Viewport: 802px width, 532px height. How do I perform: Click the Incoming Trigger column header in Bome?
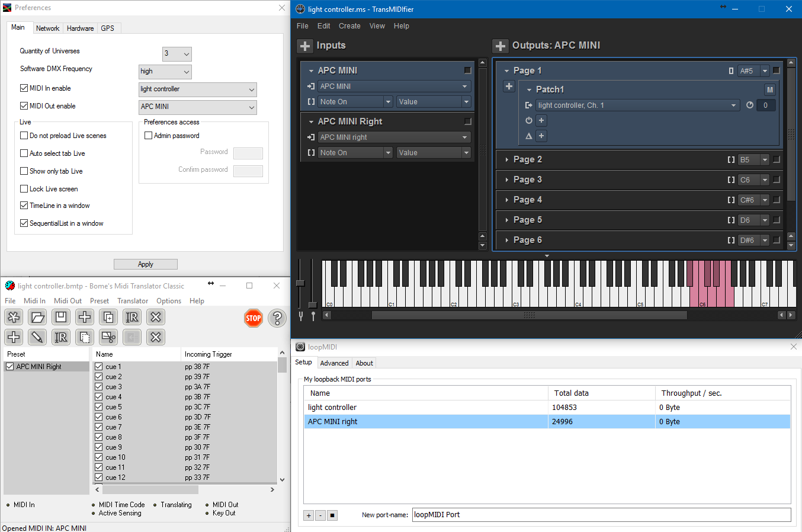pos(229,354)
